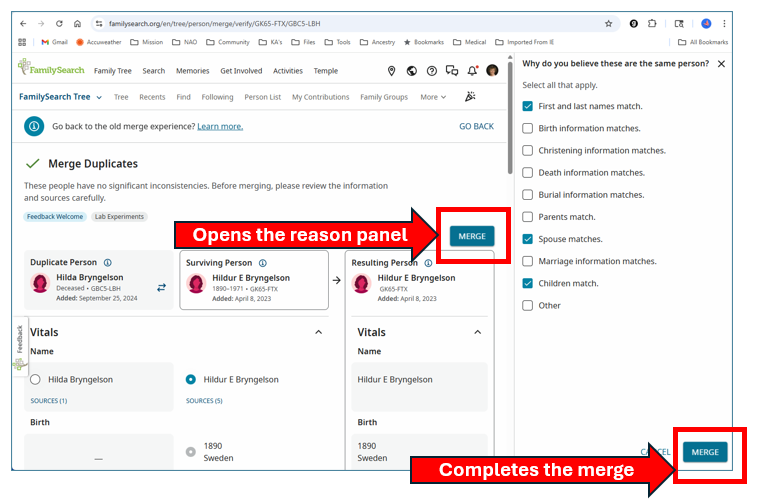Close the reason panel with the X
The image size is (762, 501).
pyautogui.click(x=721, y=64)
